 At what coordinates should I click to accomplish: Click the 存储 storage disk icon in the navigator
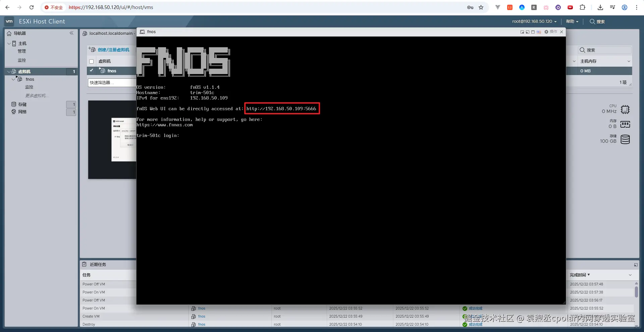14,104
